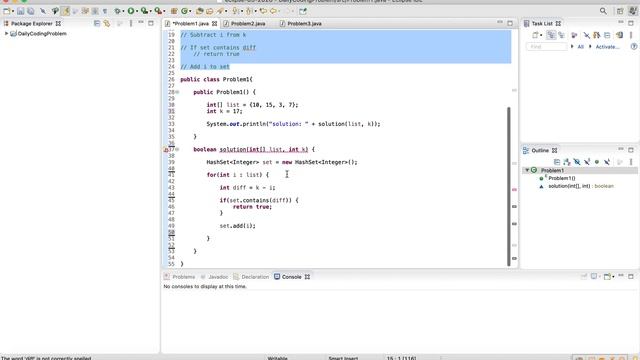This screenshot has height=360, width=640.
Task: Click the Open Type icon in toolbar
Action: tap(200, 11)
